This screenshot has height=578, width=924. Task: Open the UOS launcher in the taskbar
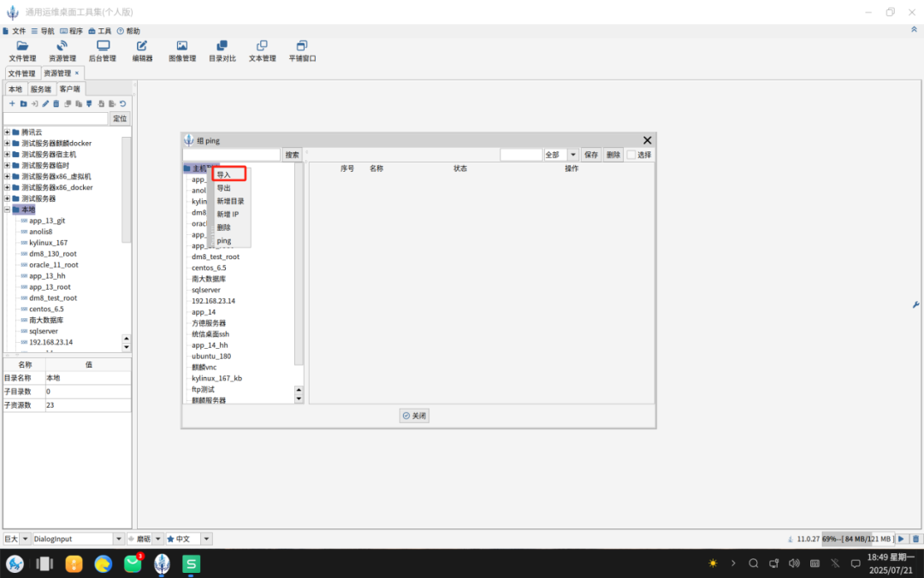pos(15,563)
